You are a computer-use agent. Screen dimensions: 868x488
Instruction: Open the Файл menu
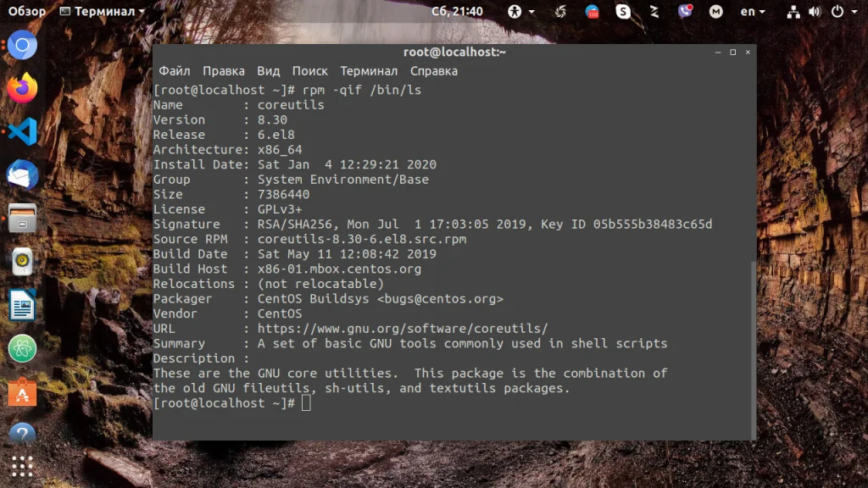tap(175, 71)
